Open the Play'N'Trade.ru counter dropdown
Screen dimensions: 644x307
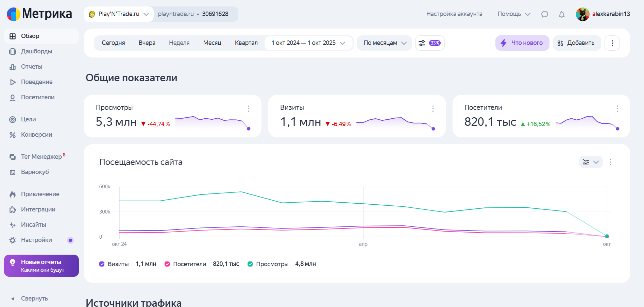click(119, 14)
